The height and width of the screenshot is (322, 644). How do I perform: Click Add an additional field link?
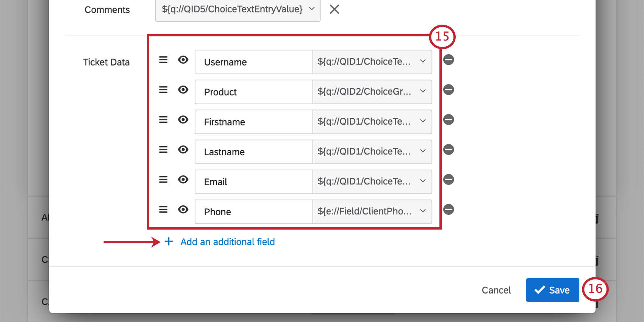click(227, 242)
